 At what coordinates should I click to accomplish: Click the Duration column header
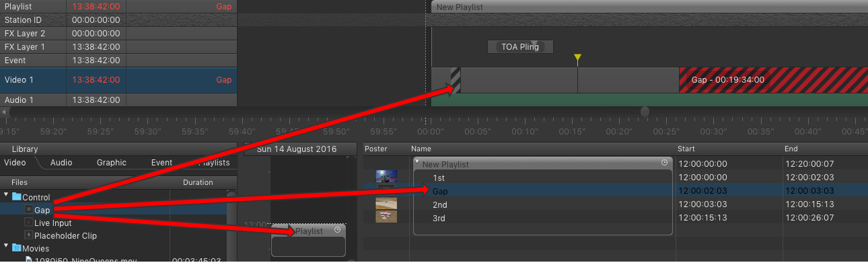click(198, 182)
